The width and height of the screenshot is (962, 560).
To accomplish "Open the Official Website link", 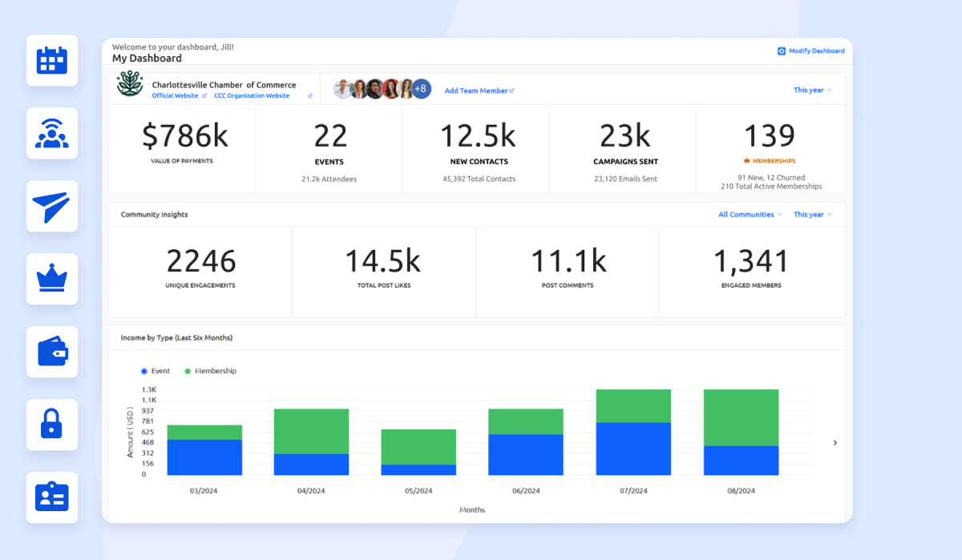I will pyautogui.click(x=175, y=96).
